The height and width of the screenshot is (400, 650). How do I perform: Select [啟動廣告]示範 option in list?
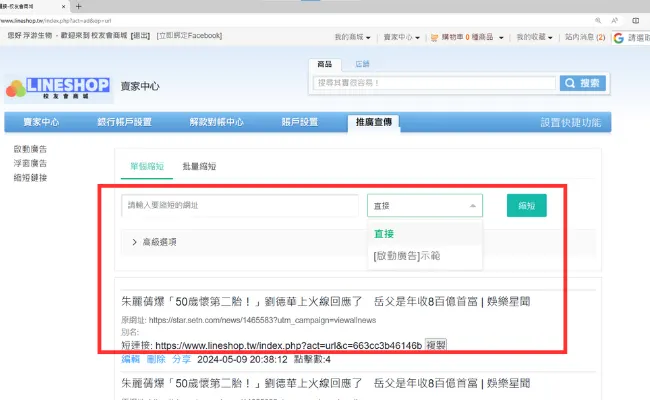(425, 256)
